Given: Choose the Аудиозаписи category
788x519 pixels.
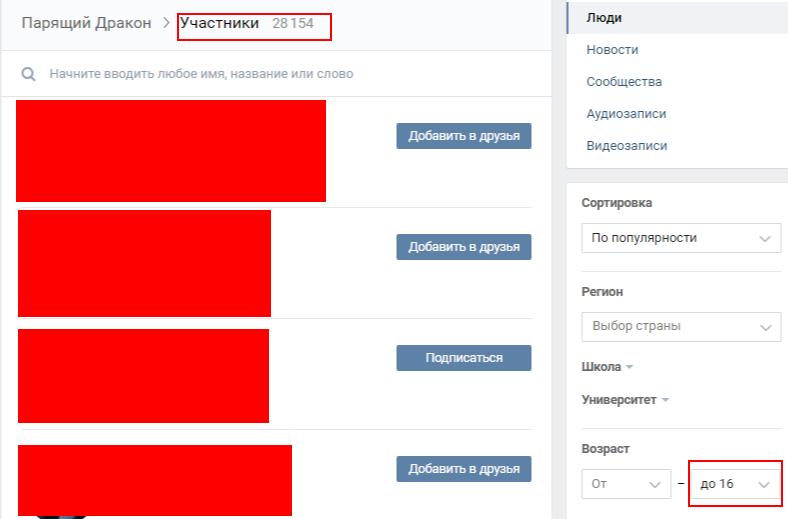Looking at the screenshot, I should [626, 114].
